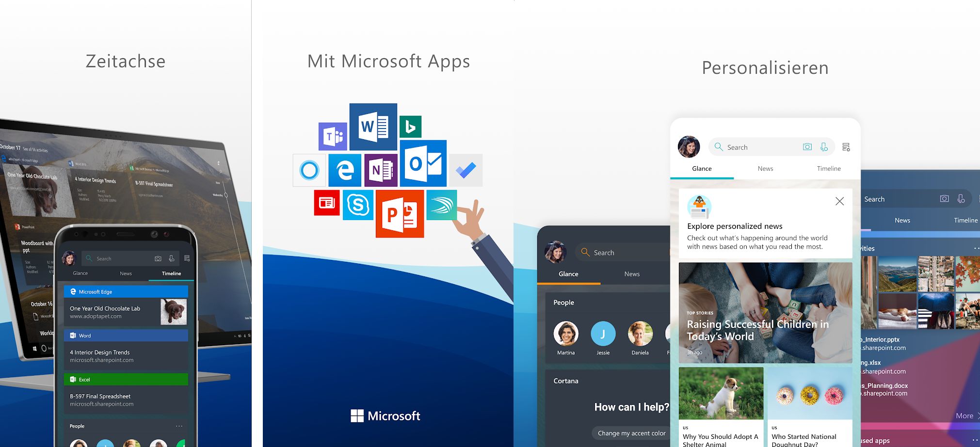Open _Planning.docx file on blue phone
The width and height of the screenshot is (980, 447).
click(x=884, y=389)
